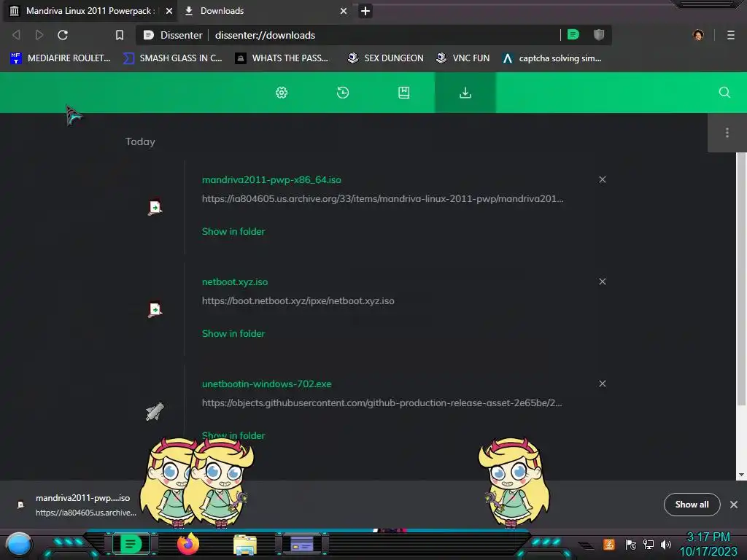Viewport: 747px width, 560px height.
Task: Click the githubusercontent source URL
Action: tap(382, 402)
